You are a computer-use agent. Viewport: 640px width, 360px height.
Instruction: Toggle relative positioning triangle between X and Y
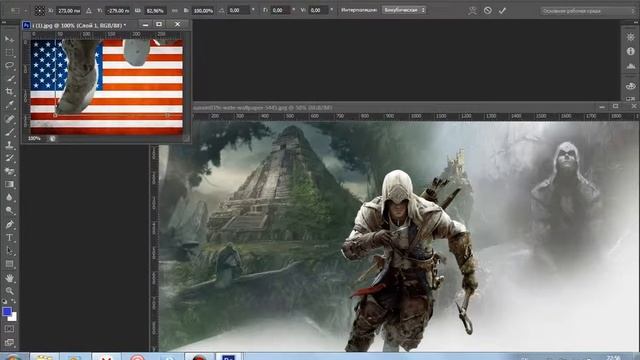click(x=89, y=11)
